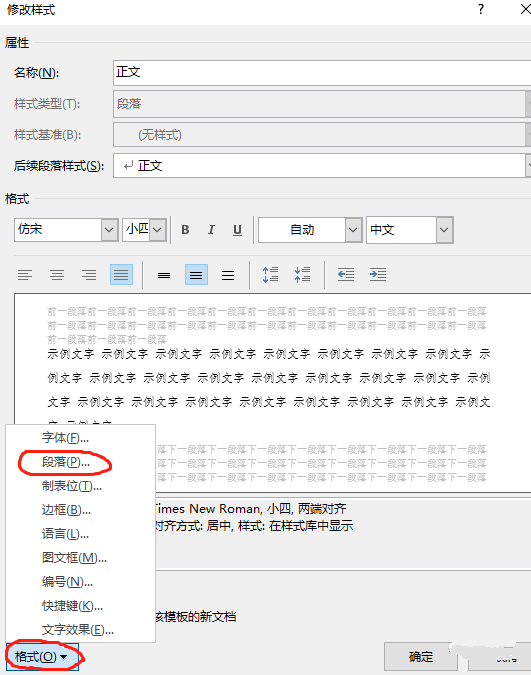Open the 仿宋 font name dropdown
531x675 pixels.
pyautogui.click(x=109, y=230)
